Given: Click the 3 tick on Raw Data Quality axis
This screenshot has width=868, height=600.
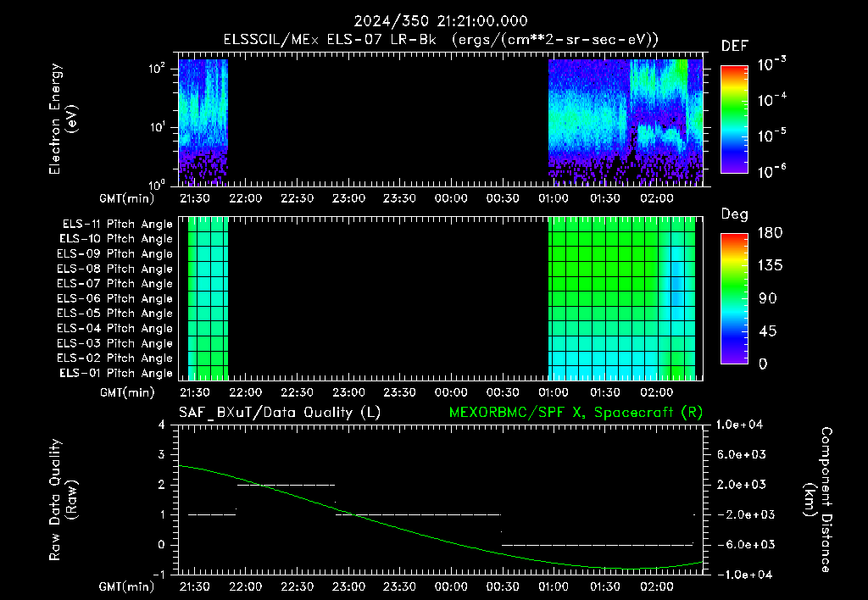Looking at the screenshot, I should 161,454.
